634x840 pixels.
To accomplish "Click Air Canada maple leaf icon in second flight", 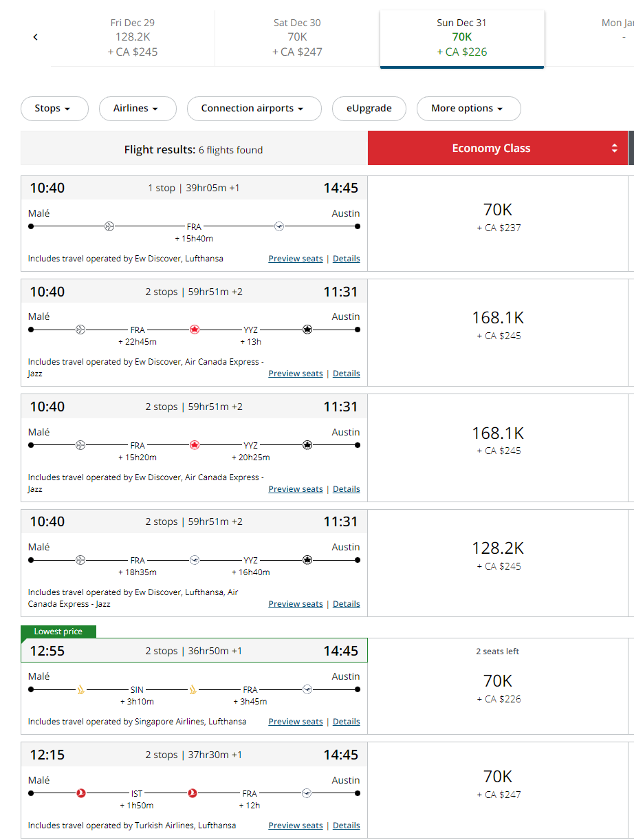I will (x=195, y=330).
